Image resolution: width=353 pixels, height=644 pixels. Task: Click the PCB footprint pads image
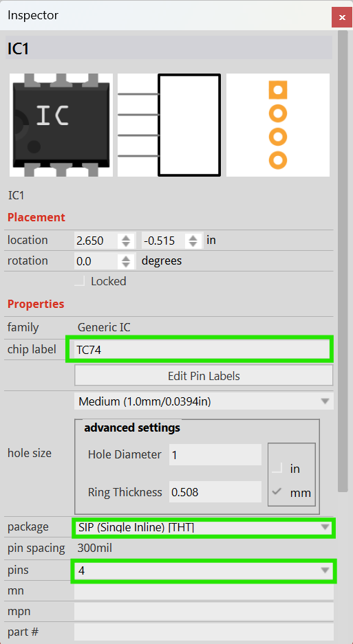click(x=278, y=125)
